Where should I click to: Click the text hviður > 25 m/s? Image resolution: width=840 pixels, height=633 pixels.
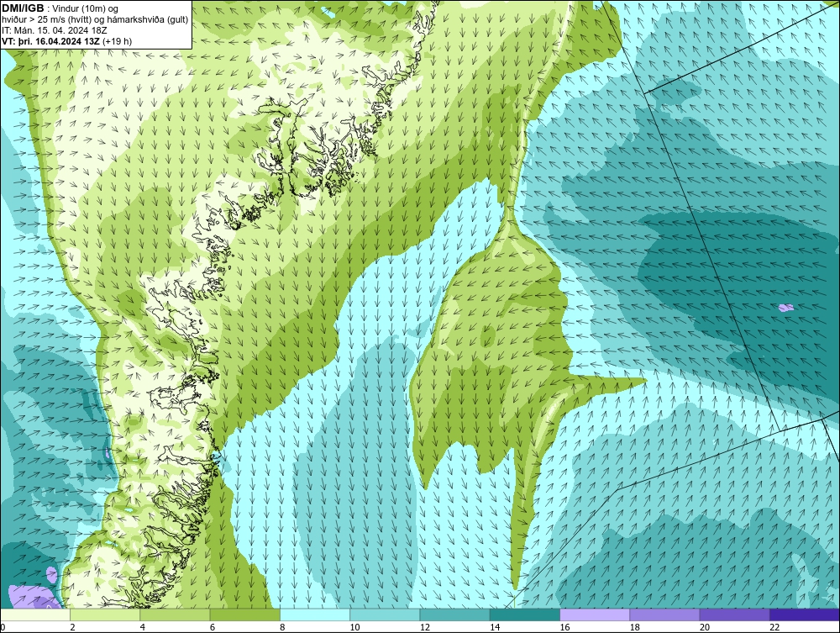click(x=32, y=20)
